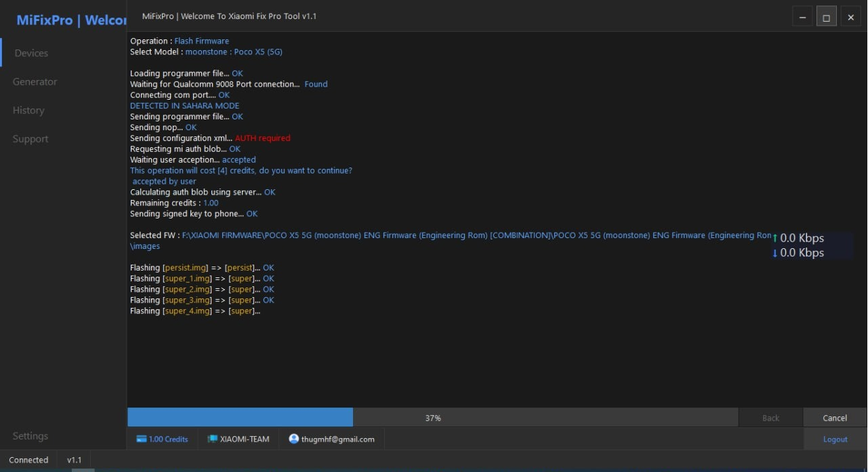The height and width of the screenshot is (472, 868).
Task: Click the thugmhf@gmail.com account email
Action: 338,439
